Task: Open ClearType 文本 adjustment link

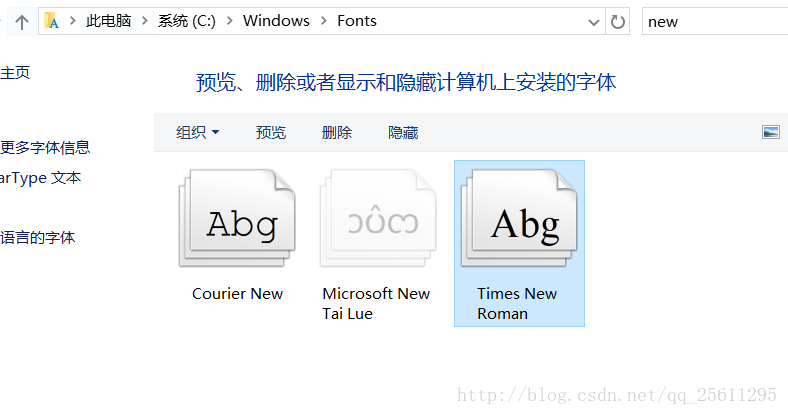Action: tap(41, 178)
